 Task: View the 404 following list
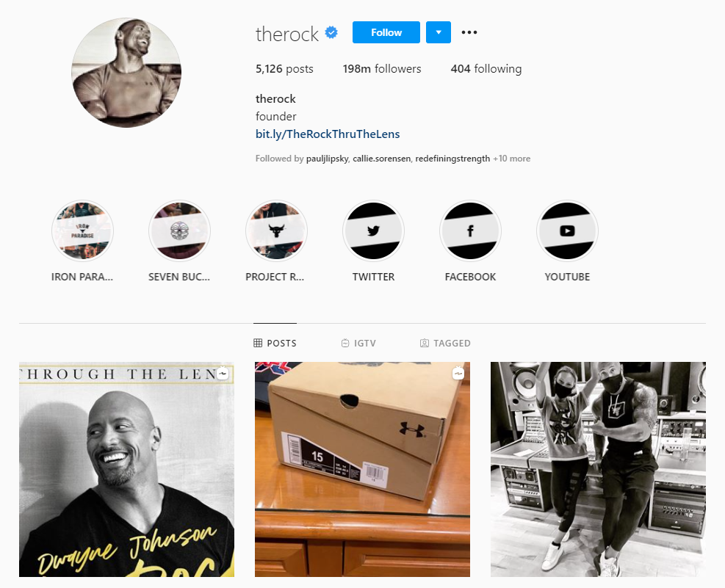[486, 69]
